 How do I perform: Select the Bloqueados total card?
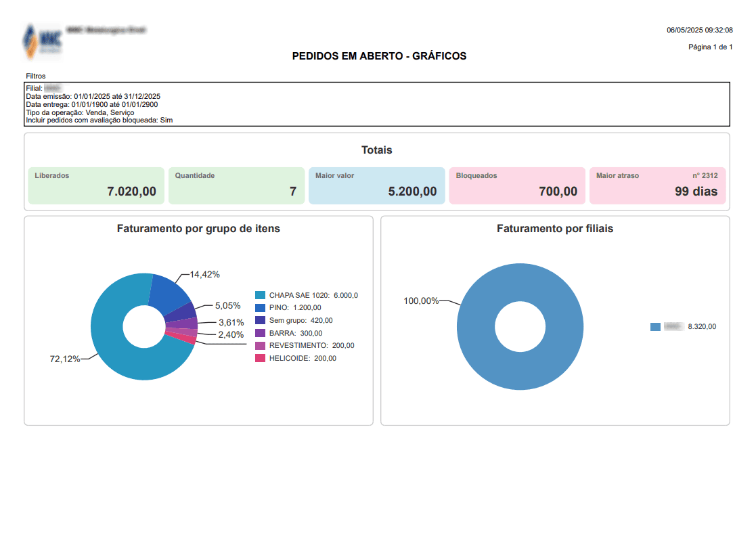coord(516,185)
